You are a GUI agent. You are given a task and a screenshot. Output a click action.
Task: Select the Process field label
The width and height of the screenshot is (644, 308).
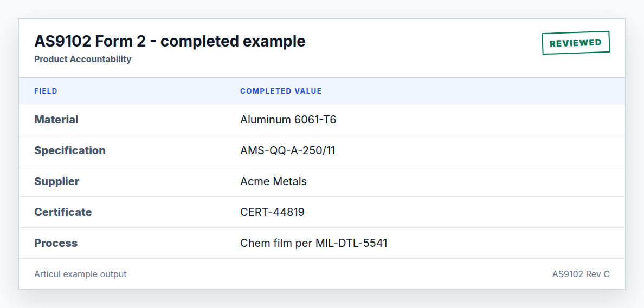point(56,243)
